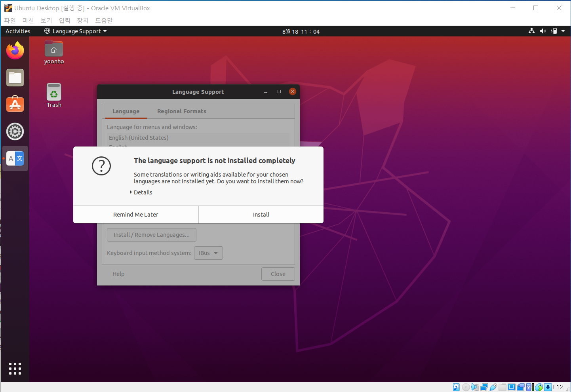Open the 보기 menu in VirtualBox
The width and height of the screenshot is (571, 392).
pos(46,20)
